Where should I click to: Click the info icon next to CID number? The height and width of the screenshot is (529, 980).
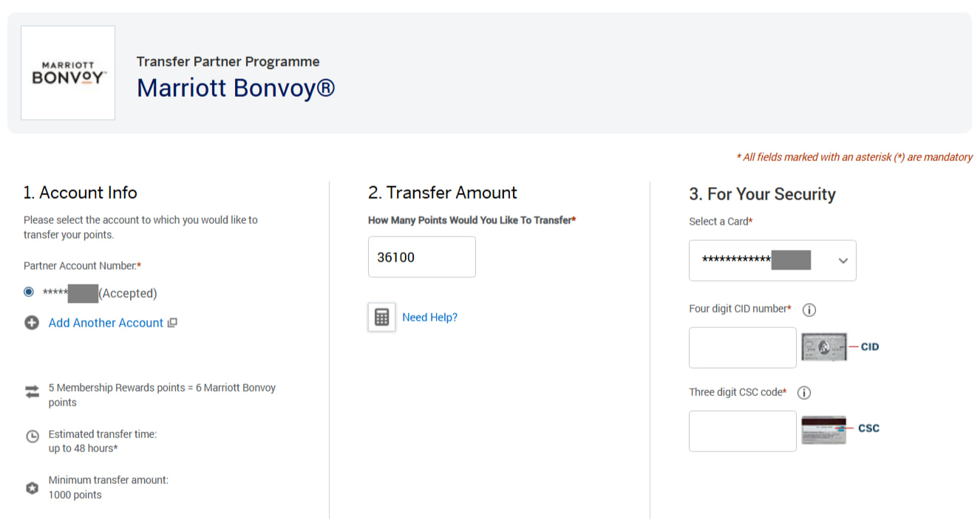[x=809, y=310]
